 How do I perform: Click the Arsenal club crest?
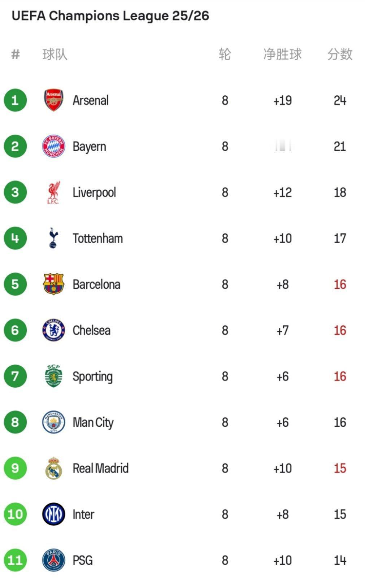(x=53, y=100)
